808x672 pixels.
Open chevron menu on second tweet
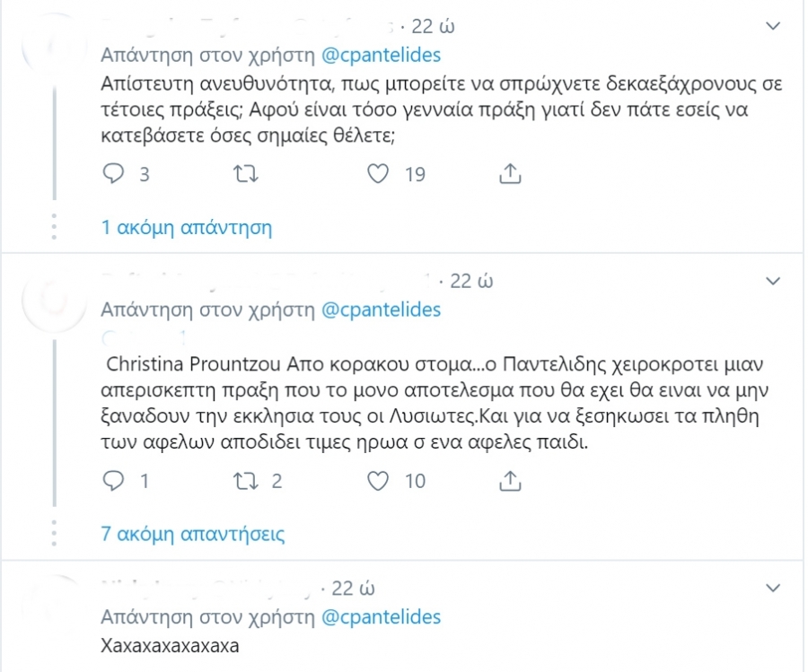pyautogui.click(x=773, y=281)
